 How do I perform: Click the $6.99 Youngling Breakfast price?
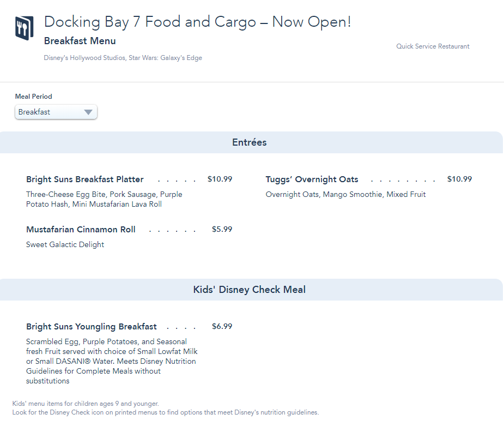(222, 326)
